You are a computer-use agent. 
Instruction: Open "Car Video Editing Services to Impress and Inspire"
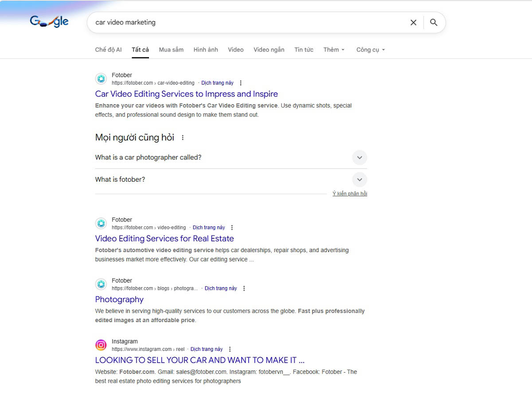[186, 94]
